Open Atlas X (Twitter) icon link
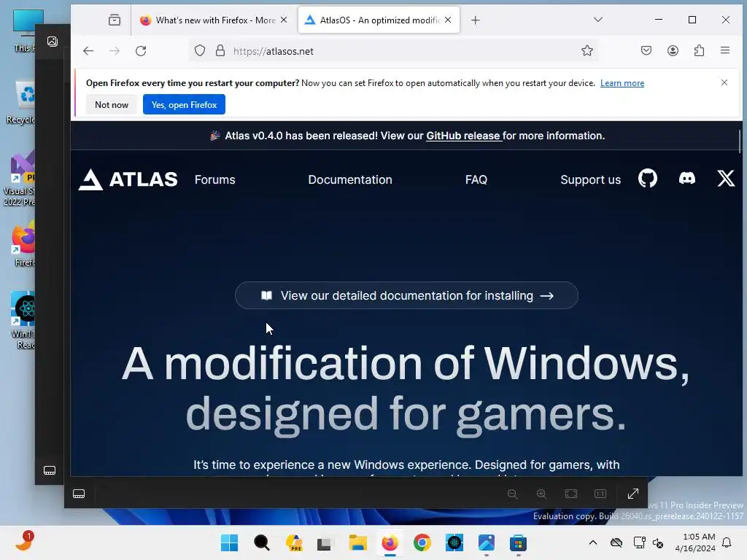The width and height of the screenshot is (747, 560). click(726, 179)
